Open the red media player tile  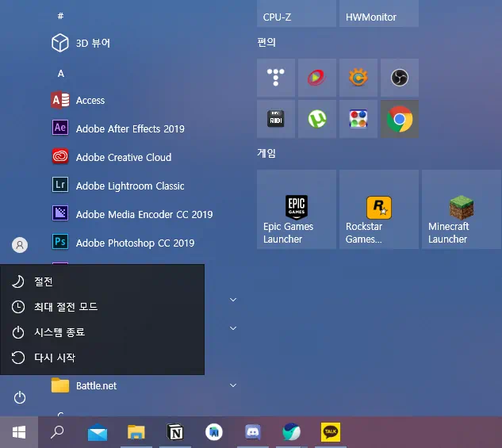click(317, 78)
